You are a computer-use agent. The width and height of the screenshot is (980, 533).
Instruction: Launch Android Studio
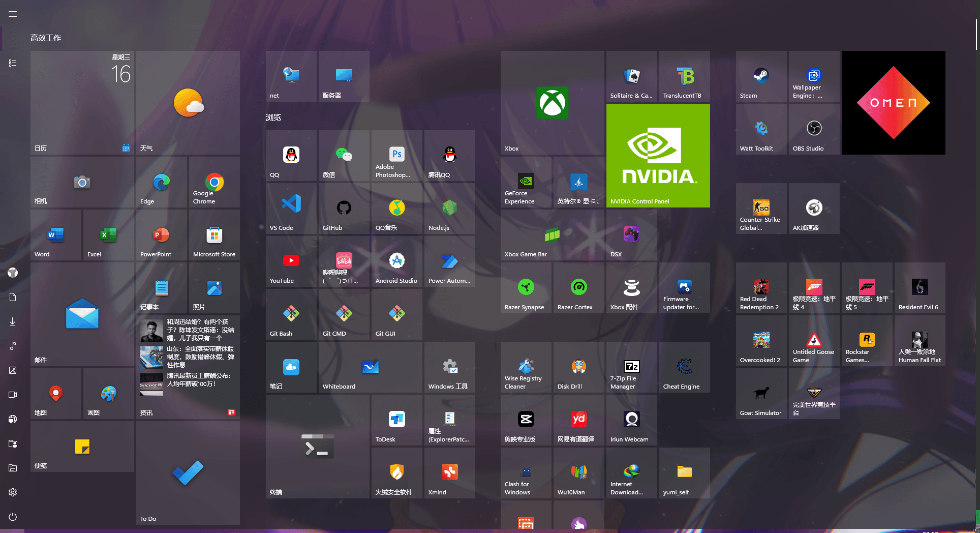pos(396,261)
